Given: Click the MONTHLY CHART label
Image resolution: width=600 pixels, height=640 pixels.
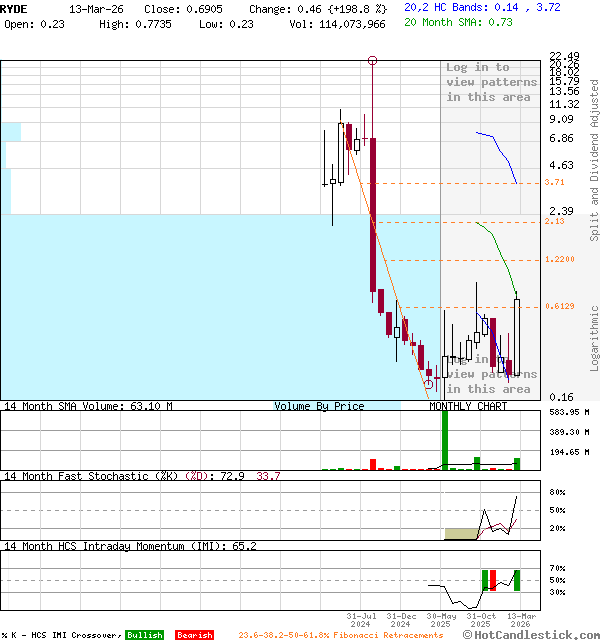Looking at the screenshot, I should coord(468,406).
